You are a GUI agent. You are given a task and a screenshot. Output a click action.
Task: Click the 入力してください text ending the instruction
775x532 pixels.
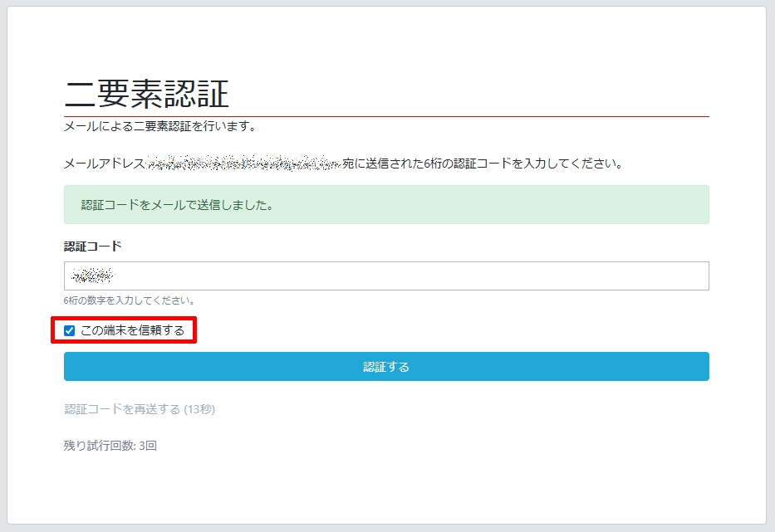point(580,164)
